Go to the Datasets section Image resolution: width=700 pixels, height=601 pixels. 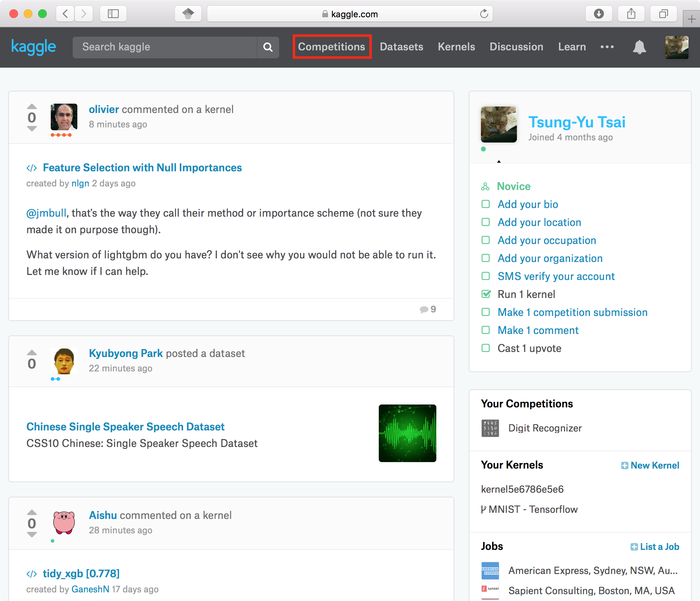pos(401,47)
